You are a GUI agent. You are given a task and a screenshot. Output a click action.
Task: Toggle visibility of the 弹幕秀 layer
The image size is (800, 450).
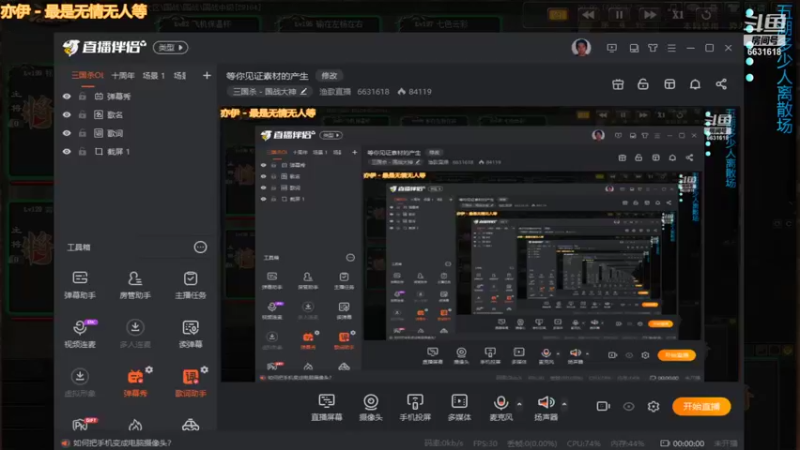(x=67, y=96)
